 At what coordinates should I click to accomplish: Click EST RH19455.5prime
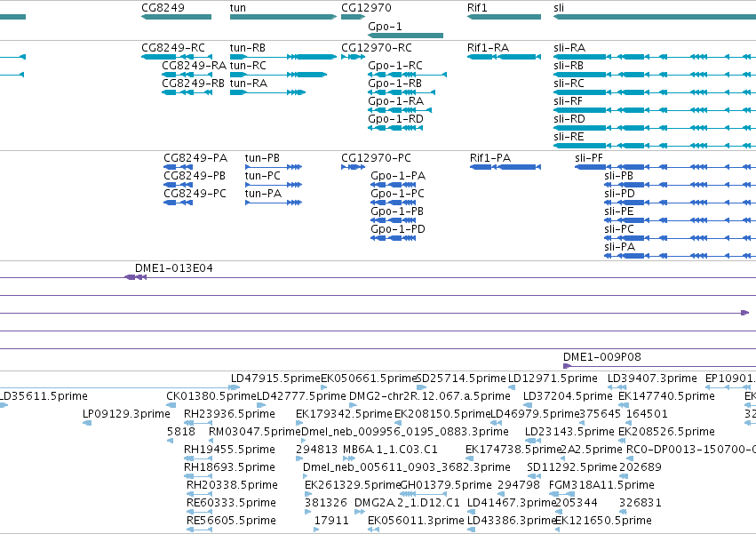(x=198, y=458)
